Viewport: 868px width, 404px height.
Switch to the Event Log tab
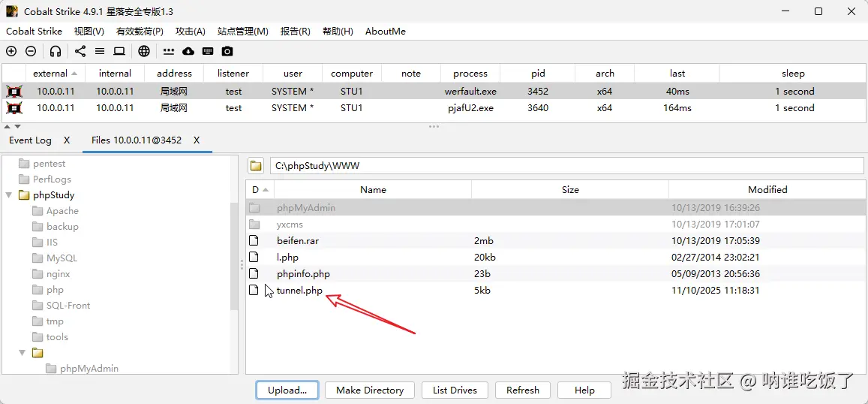tap(31, 140)
